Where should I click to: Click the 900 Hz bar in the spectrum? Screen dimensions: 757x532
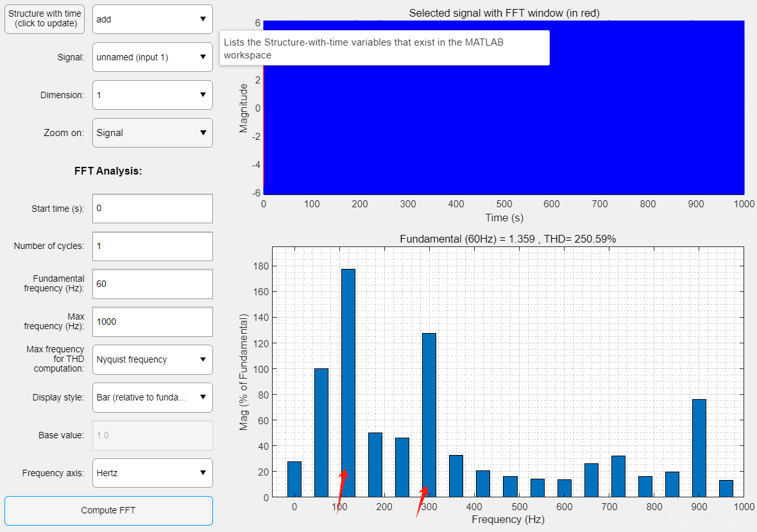[699, 449]
